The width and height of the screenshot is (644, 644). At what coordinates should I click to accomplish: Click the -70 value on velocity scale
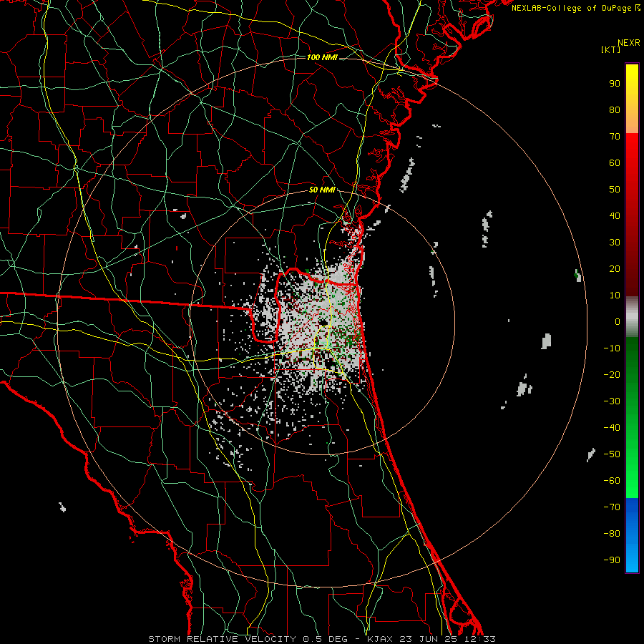coord(612,507)
